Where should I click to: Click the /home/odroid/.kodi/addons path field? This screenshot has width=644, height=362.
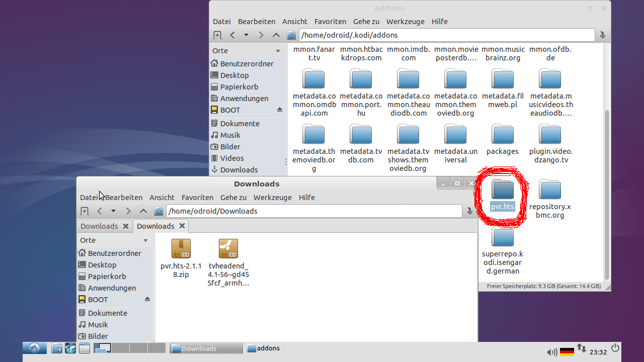(447, 35)
